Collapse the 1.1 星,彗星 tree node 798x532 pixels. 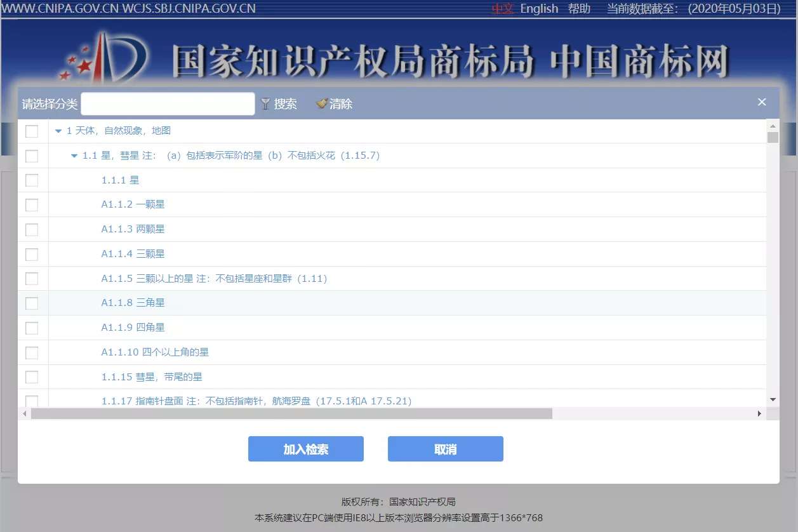(74, 156)
